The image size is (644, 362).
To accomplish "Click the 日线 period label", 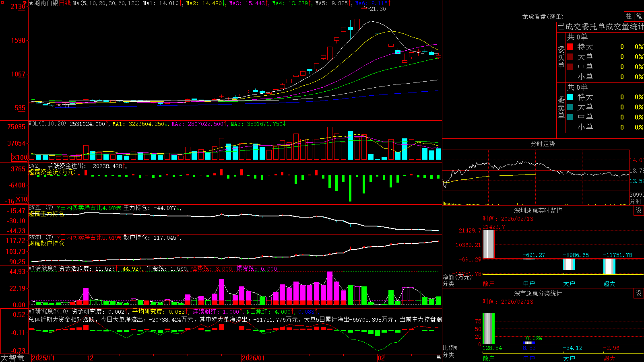I will [65, 3].
